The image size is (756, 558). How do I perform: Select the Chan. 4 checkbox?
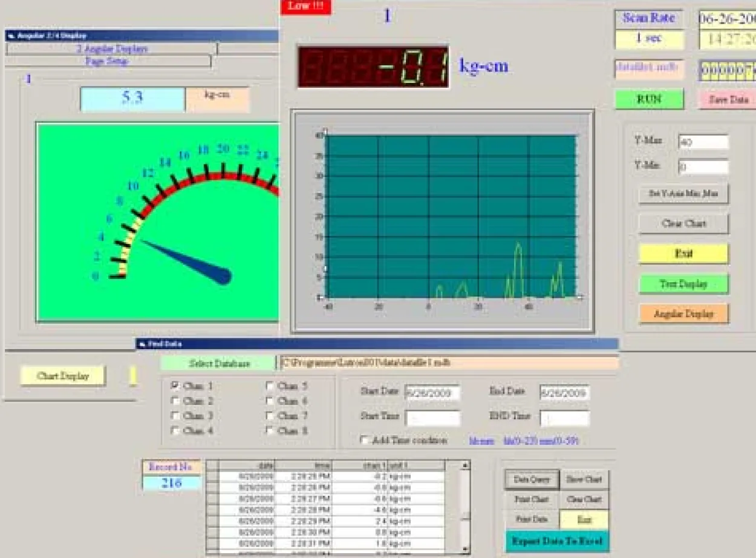(x=175, y=431)
